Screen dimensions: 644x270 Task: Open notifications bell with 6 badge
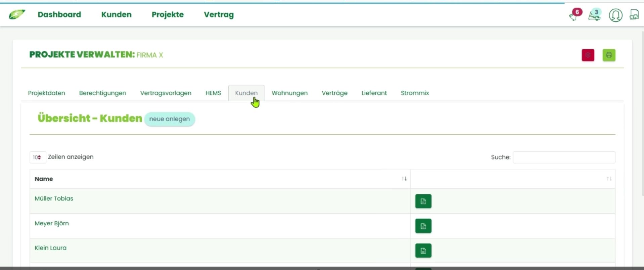(575, 15)
